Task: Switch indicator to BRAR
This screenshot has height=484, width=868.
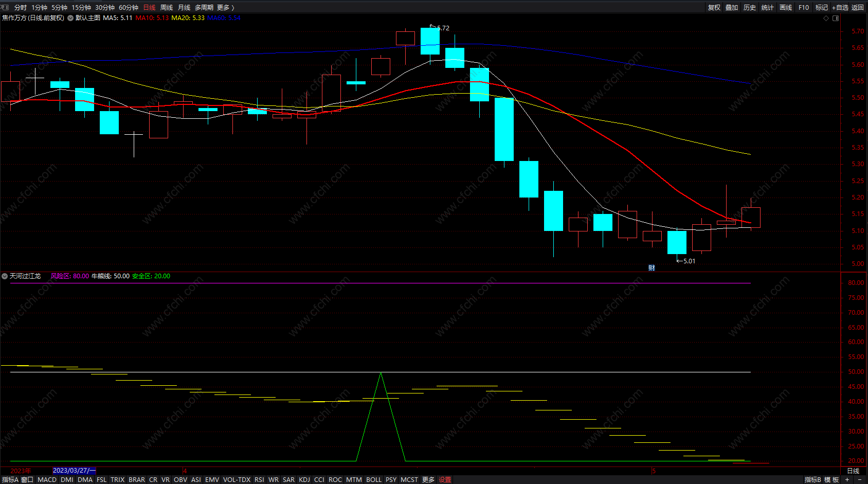Action: [137, 479]
